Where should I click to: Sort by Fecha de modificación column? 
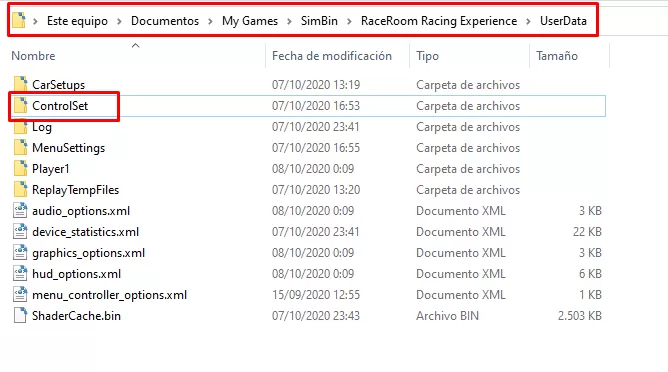(x=332, y=56)
